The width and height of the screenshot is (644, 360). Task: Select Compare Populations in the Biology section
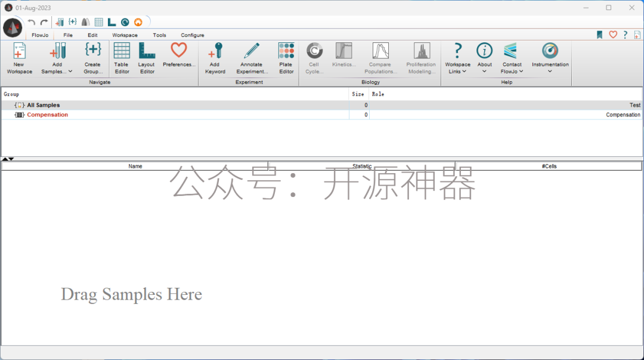(380, 59)
